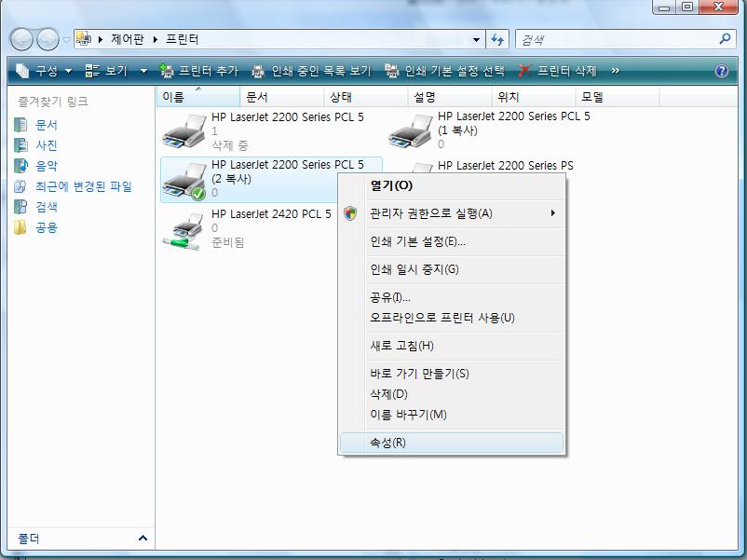This screenshot has width=747, height=560.
Task: Click the 사진 sidebar icon
Action: 20,145
